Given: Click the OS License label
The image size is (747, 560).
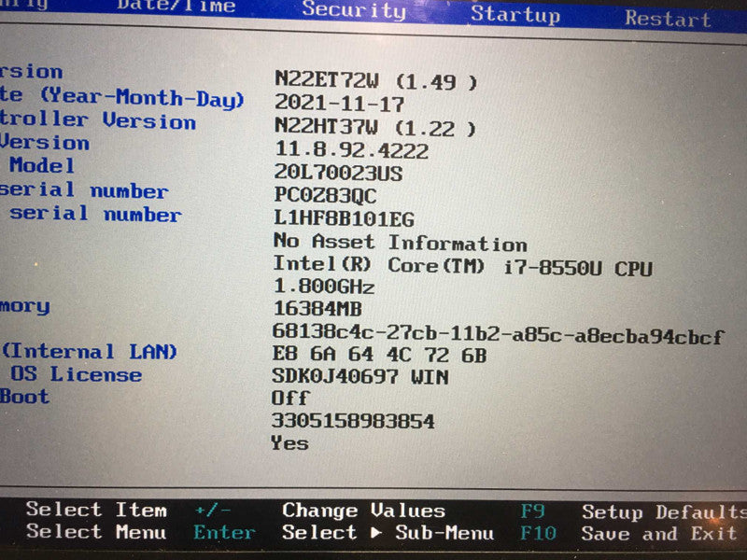Looking at the screenshot, I should [x=77, y=374].
